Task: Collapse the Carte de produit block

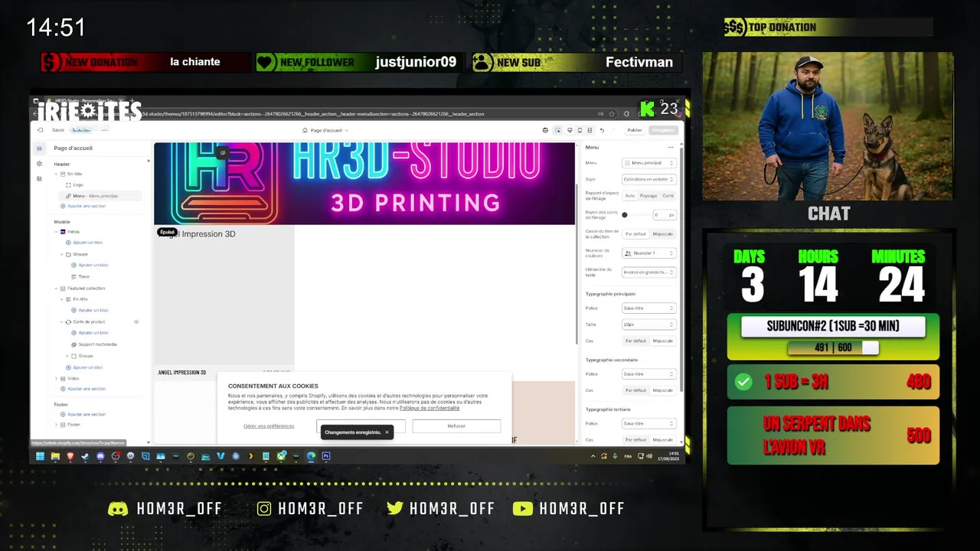Action: tap(62, 322)
